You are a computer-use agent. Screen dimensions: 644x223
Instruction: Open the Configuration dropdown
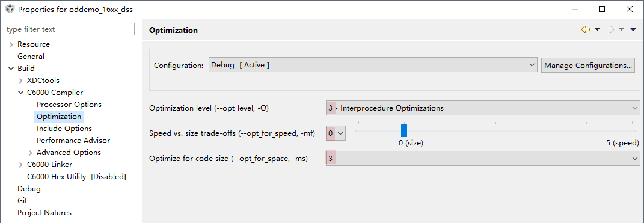click(x=373, y=65)
